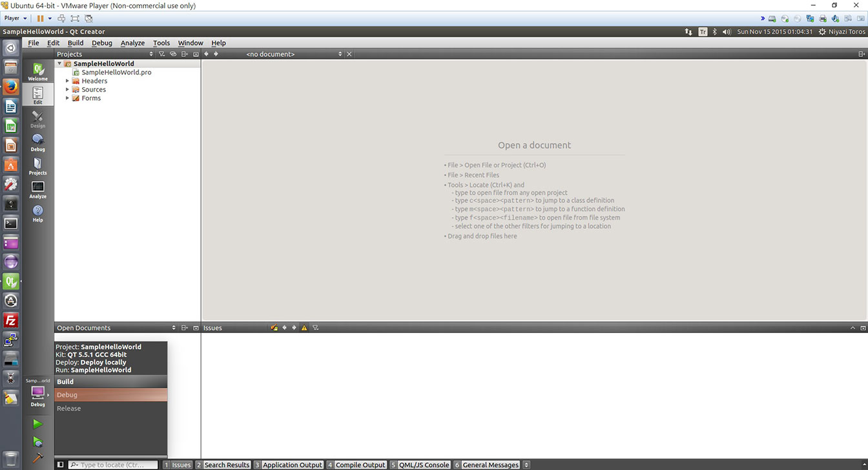Go back in editor navigation history
This screenshot has height=470, width=868.
[206, 54]
